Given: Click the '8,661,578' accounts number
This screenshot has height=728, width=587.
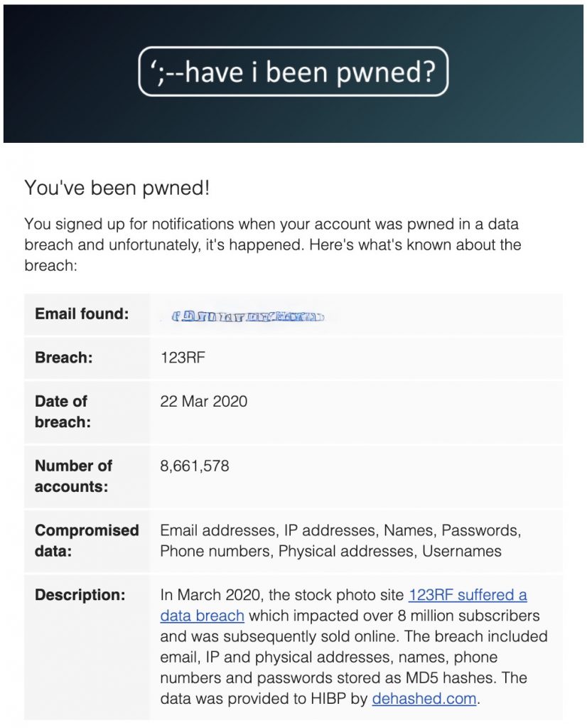Looking at the screenshot, I should [195, 466].
